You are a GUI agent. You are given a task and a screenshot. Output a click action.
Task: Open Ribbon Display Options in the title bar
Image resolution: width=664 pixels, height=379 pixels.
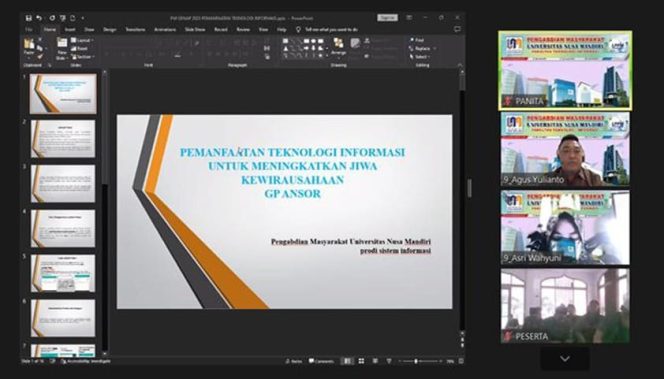(x=409, y=18)
